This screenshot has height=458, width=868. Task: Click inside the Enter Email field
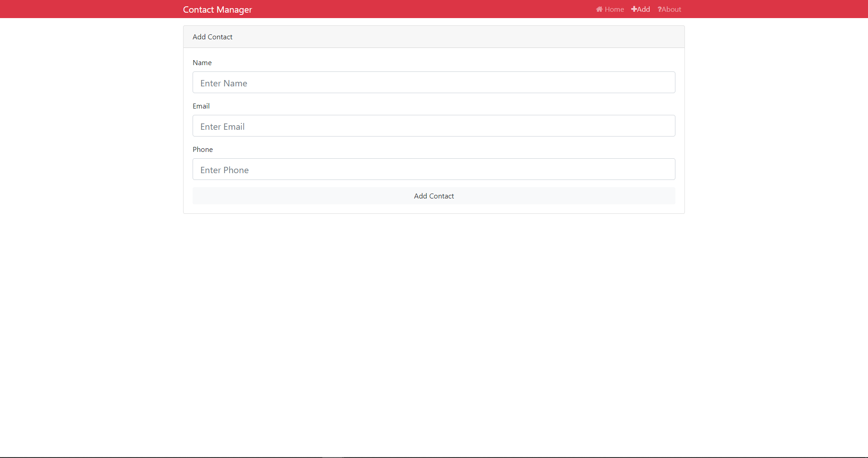click(x=434, y=126)
